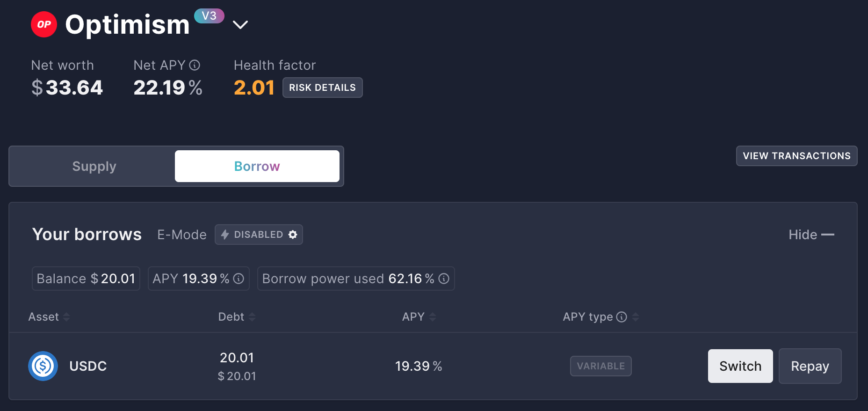Hide the Your borrows section
This screenshot has height=411, width=868.
(x=811, y=235)
